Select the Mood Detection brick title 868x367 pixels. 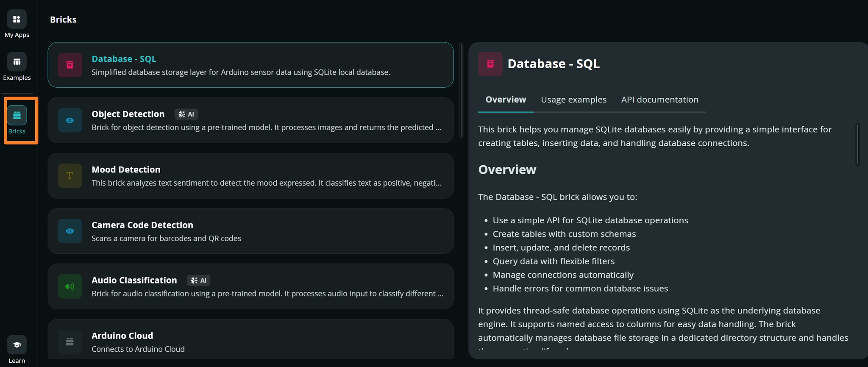click(126, 170)
